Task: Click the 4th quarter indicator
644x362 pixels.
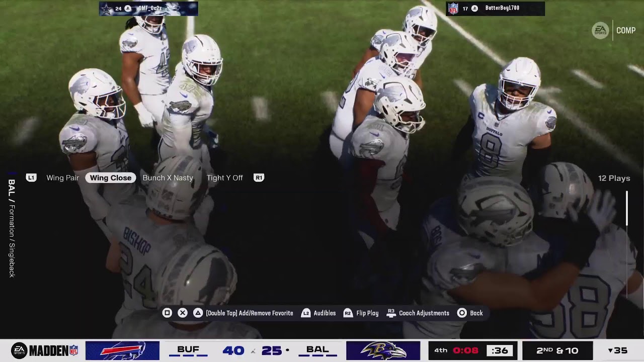Action: pyautogui.click(x=441, y=350)
